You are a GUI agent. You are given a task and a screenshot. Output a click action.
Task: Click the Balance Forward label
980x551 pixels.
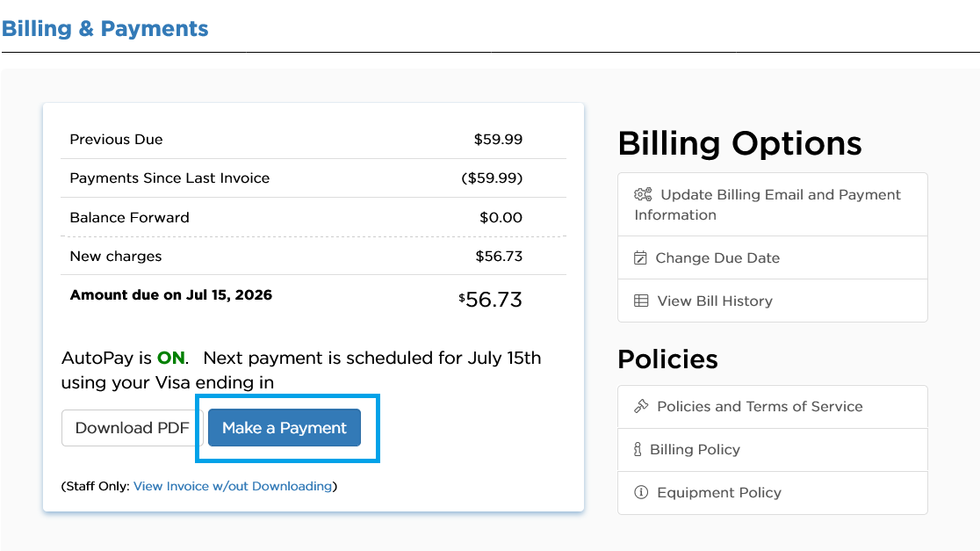click(129, 218)
